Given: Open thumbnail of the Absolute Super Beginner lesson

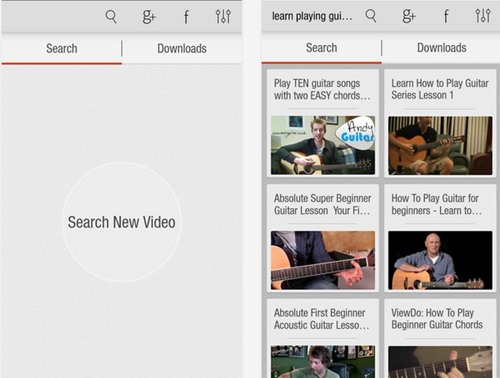Looking at the screenshot, I should coord(323,260).
